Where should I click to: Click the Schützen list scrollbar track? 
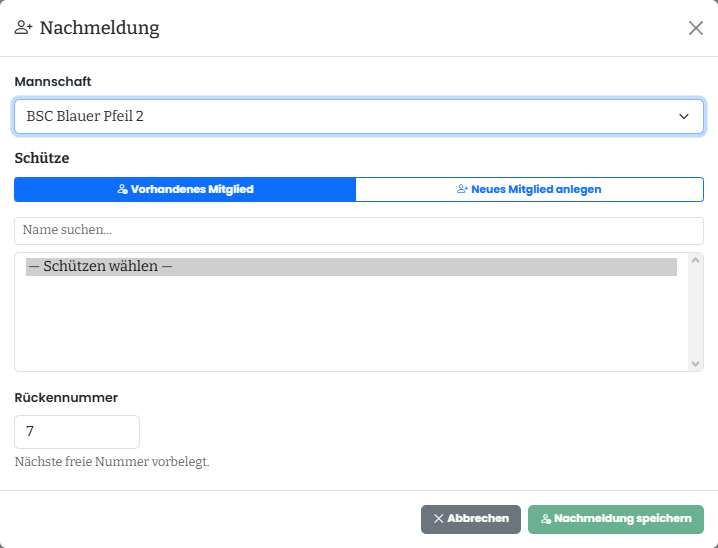(x=695, y=312)
